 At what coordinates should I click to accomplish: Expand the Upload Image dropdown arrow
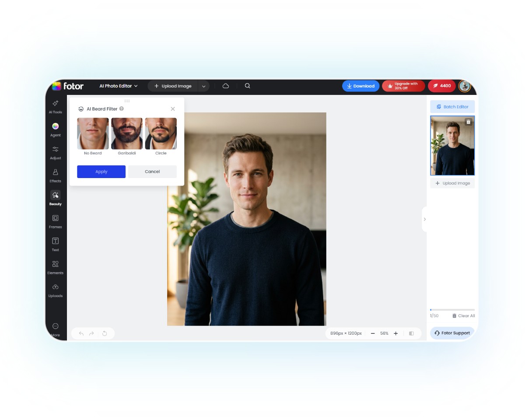[203, 86]
